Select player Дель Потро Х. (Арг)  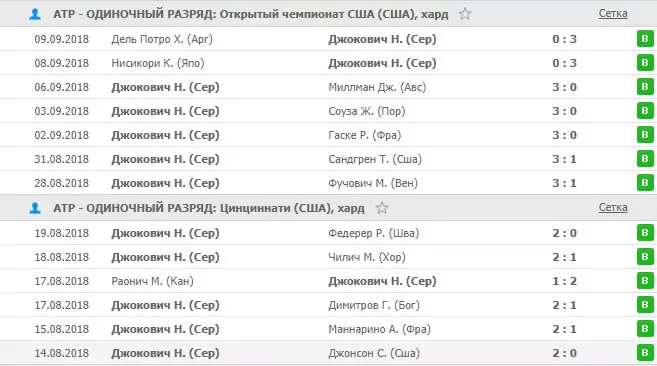162,39
